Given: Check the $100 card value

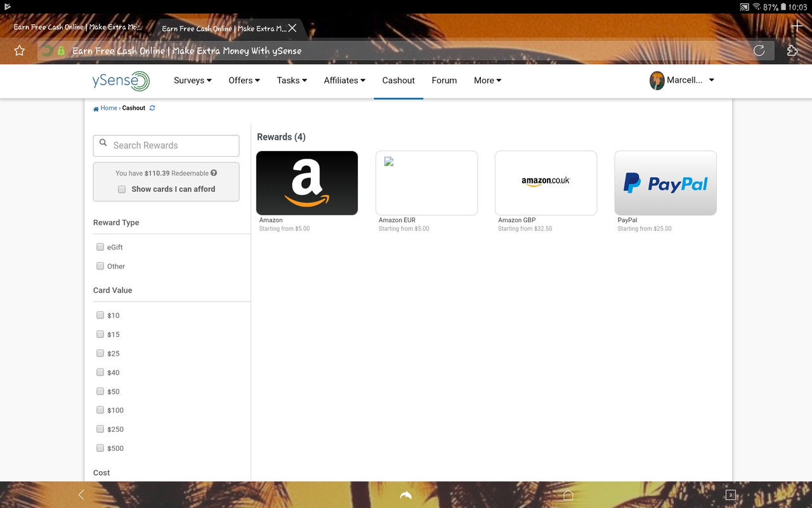Looking at the screenshot, I should pos(100,410).
